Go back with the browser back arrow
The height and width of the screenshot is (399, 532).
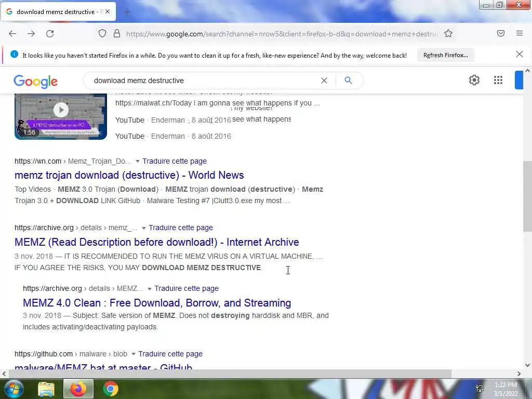(12, 34)
